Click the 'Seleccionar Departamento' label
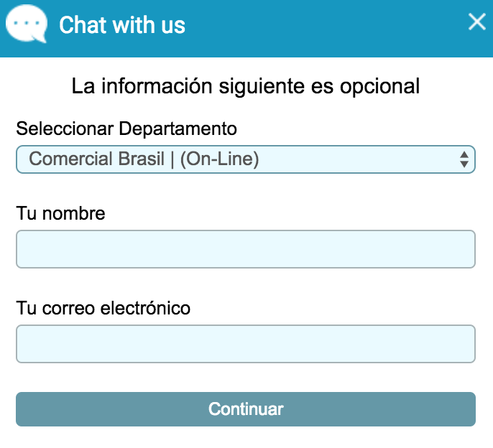This screenshot has width=493, height=448. (x=126, y=129)
